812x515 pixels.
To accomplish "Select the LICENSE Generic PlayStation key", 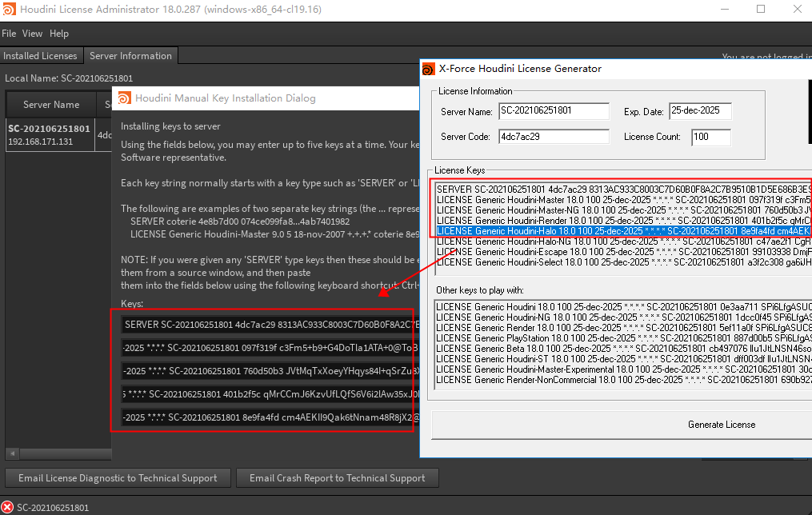I will point(623,338).
